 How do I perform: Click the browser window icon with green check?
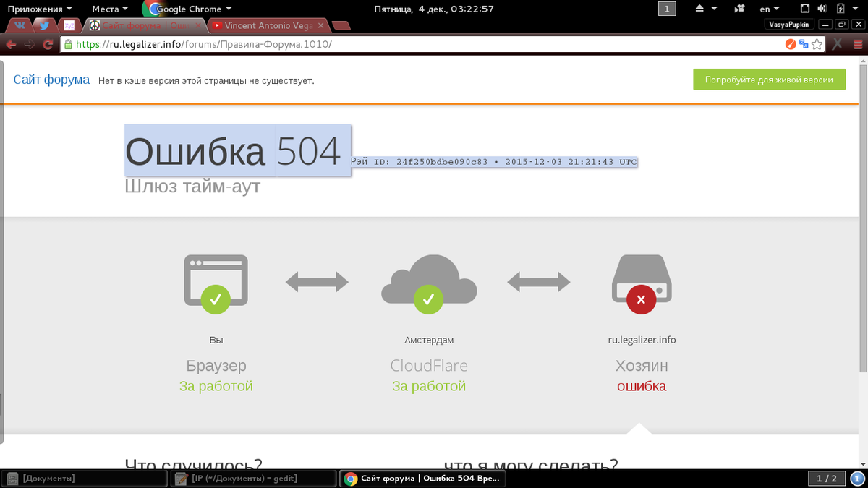point(216,284)
